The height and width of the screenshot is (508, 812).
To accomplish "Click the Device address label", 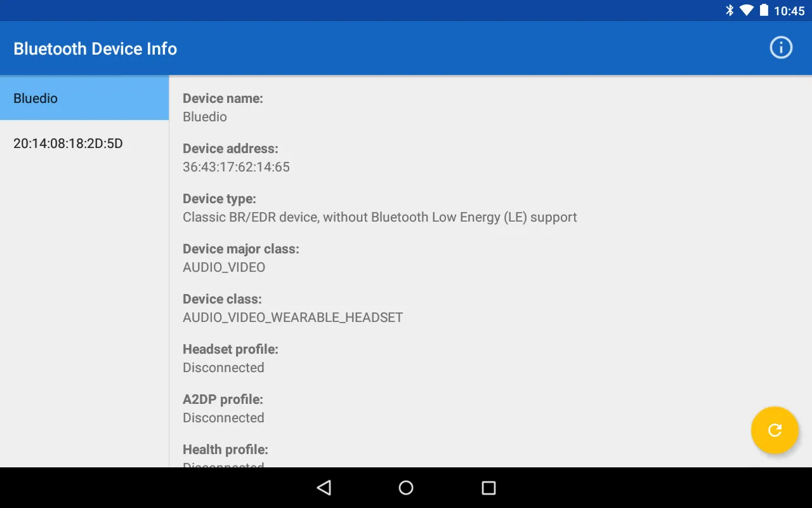I will pos(230,149).
